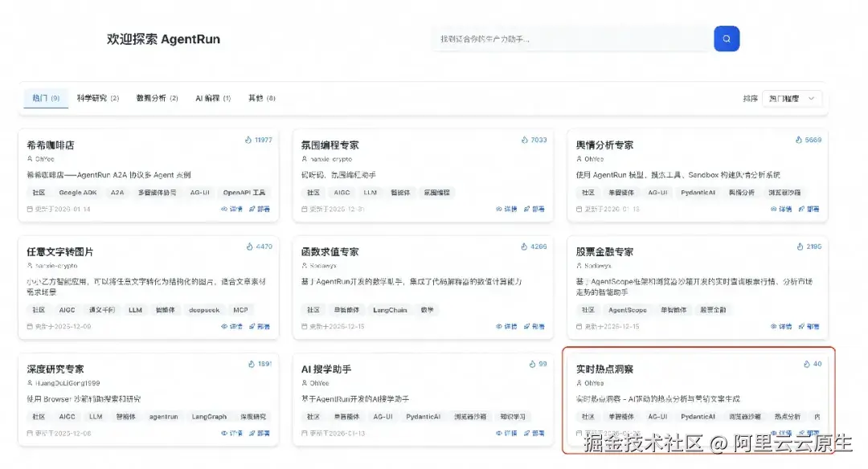The image size is (868, 469).
Task: Click flame popularity 2195 on 股票金融专家 card
Action: tap(809, 247)
